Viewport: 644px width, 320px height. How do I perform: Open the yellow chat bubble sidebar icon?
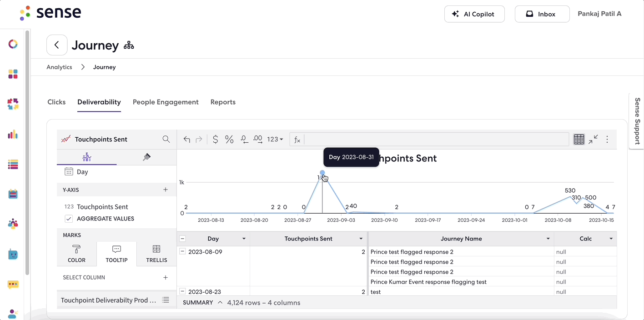pyautogui.click(x=13, y=285)
